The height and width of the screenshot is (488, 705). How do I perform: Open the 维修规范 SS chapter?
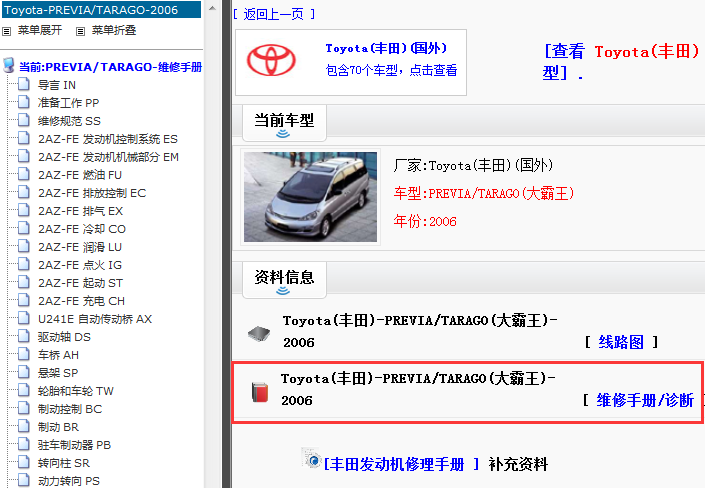(69, 121)
